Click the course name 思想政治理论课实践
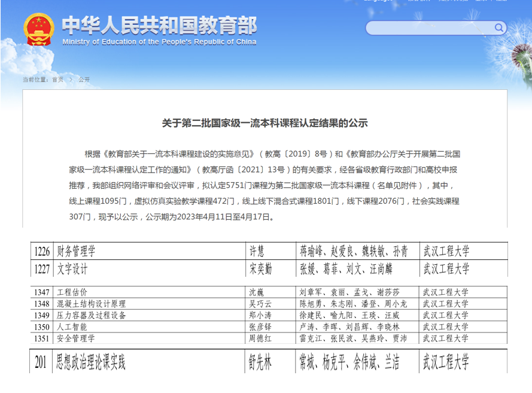Screen dimensions: 532x393 [x=90, y=361]
